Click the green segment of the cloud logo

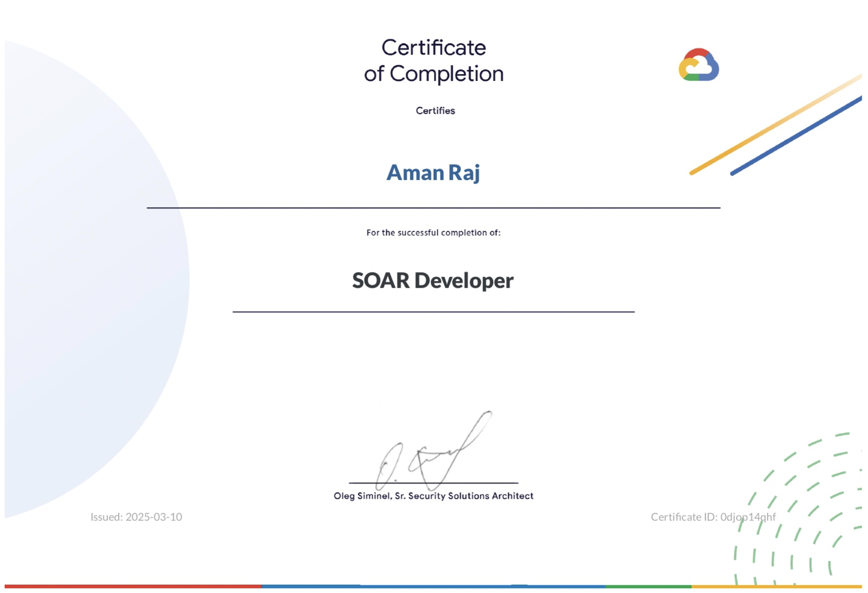[x=692, y=78]
